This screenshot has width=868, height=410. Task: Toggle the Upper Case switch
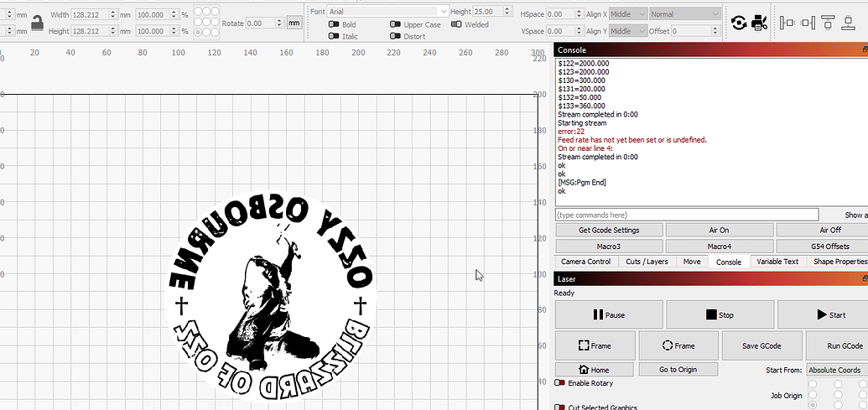click(395, 24)
